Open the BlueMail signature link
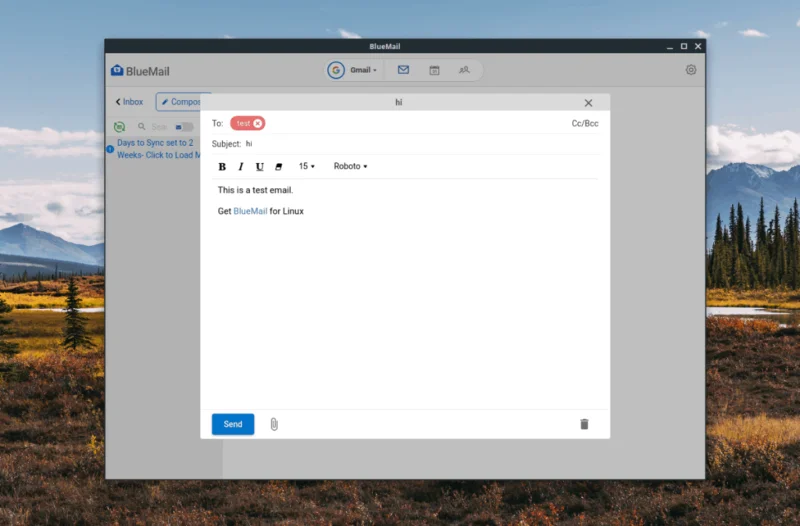This screenshot has height=526, width=800. tap(250, 211)
